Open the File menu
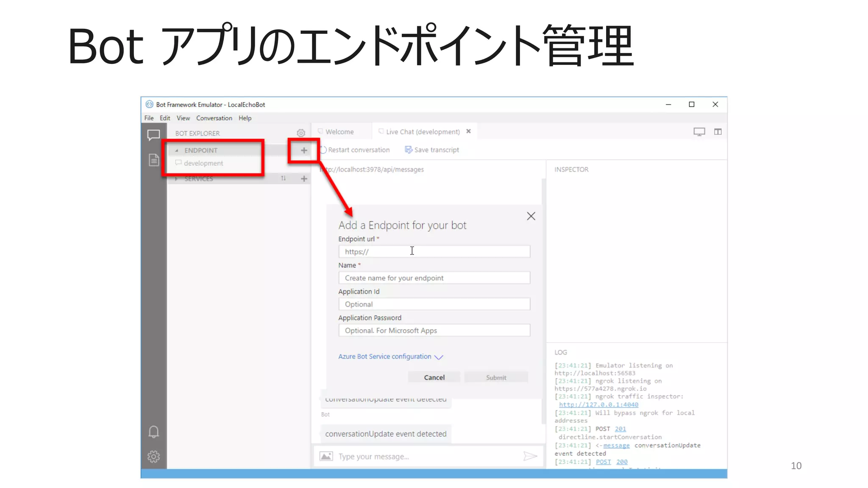This screenshot has height=488, width=868. tap(149, 118)
